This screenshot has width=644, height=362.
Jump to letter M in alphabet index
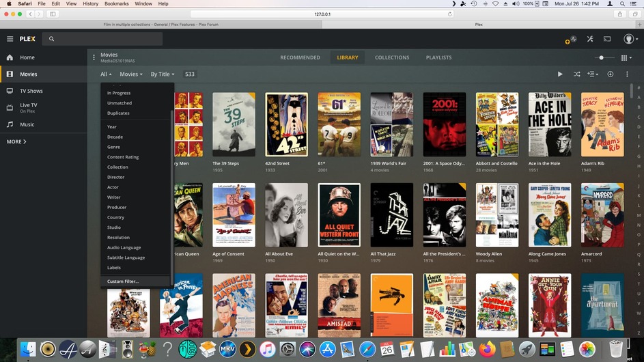(x=639, y=215)
